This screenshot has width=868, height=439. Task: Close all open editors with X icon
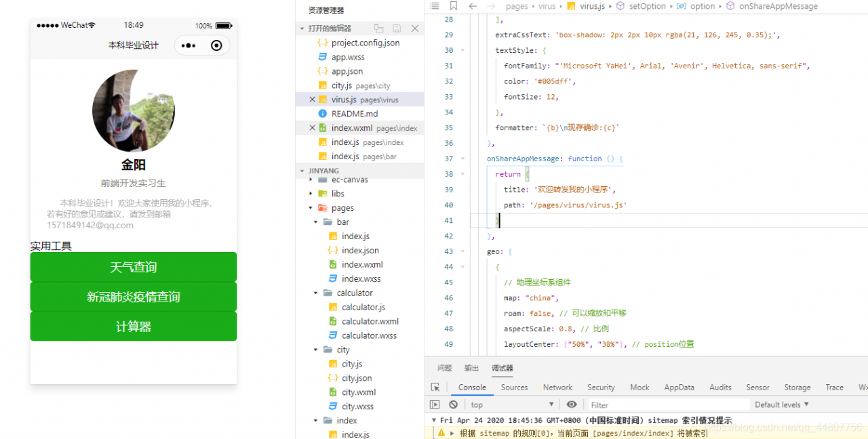coord(415,28)
